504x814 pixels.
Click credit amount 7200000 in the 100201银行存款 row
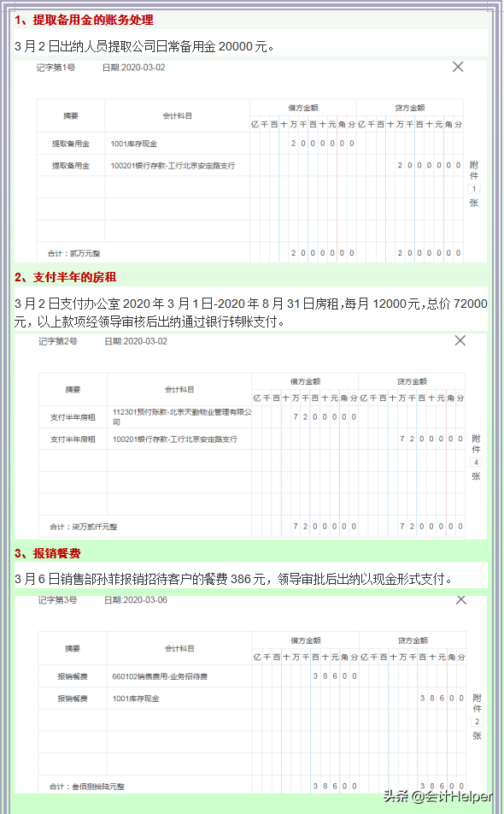point(431,439)
